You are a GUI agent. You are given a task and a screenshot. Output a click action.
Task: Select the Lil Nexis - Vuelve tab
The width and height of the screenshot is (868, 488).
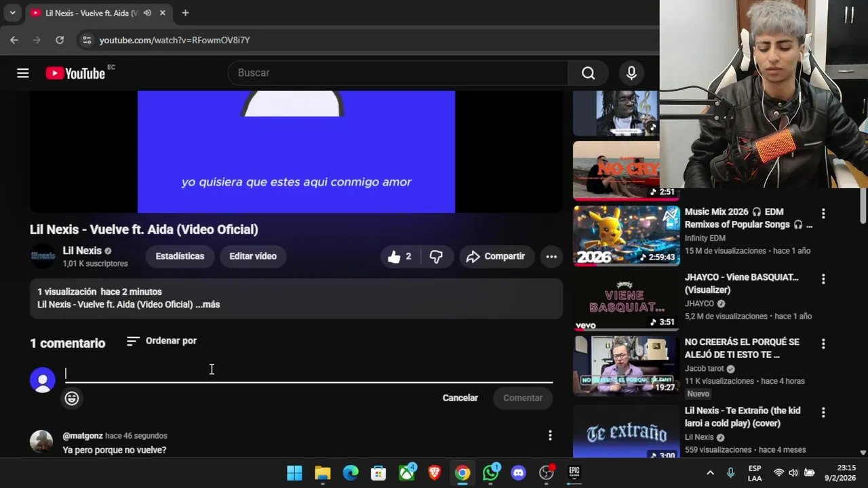pyautogui.click(x=98, y=13)
